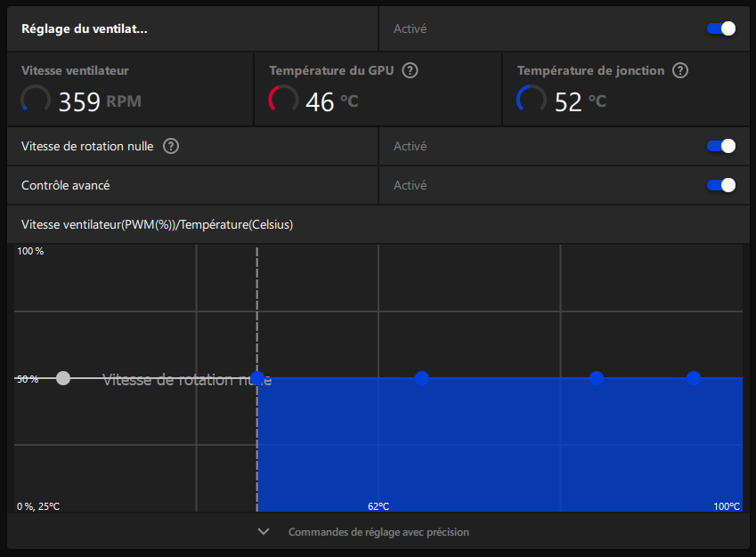Expand Commandes de réglage avec précision chevron
This screenshot has width=756, height=557.
(263, 531)
